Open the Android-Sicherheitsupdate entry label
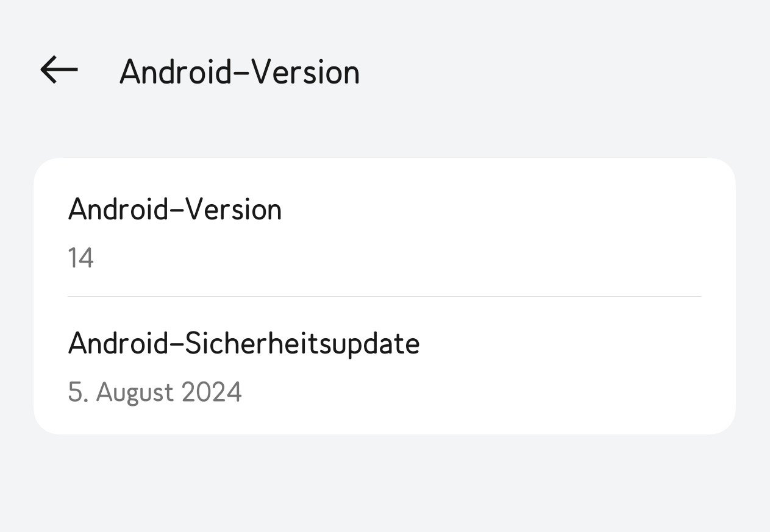 [244, 344]
